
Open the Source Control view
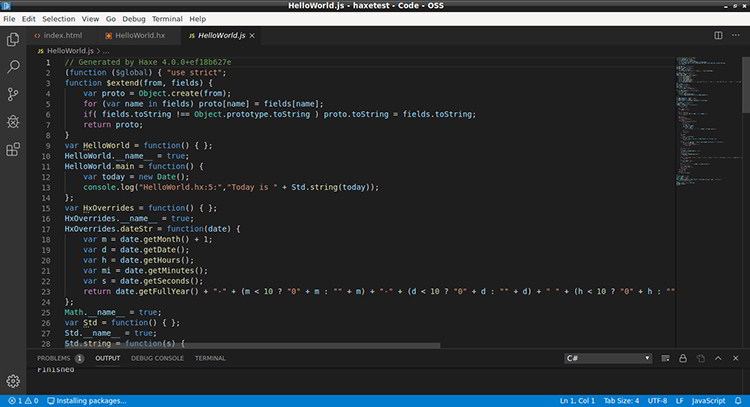[x=13, y=94]
